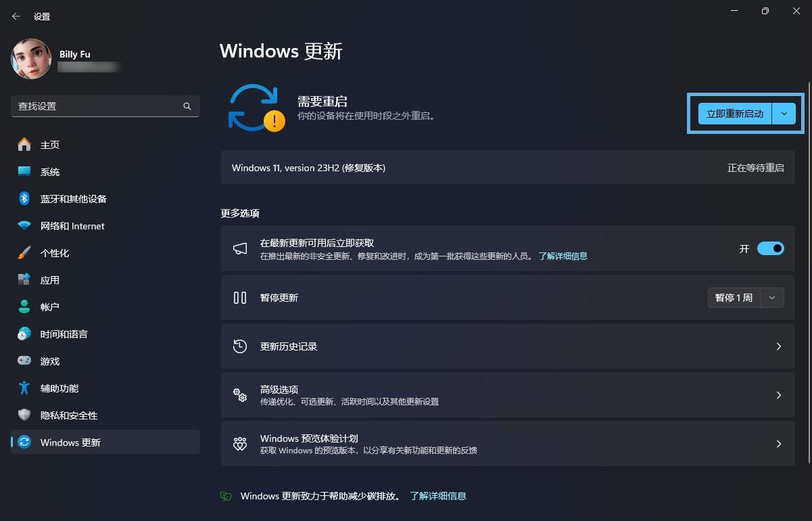
Task: Focus the 查找设置 search field
Action: 105,106
